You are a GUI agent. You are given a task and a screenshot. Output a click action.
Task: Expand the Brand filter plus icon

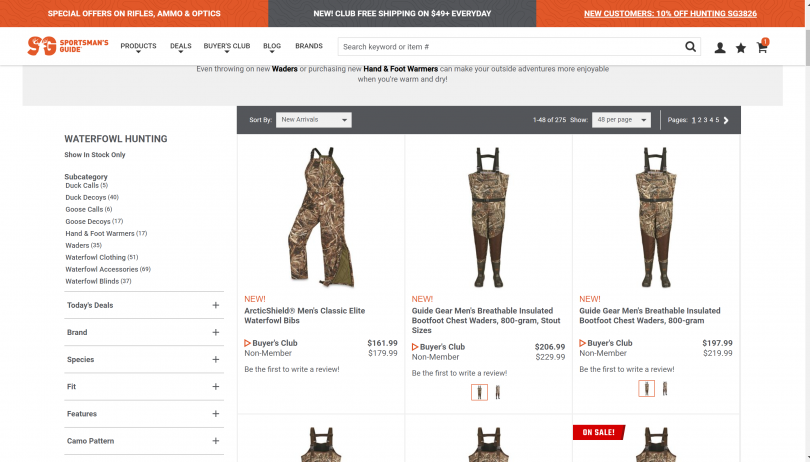[x=215, y=332]
